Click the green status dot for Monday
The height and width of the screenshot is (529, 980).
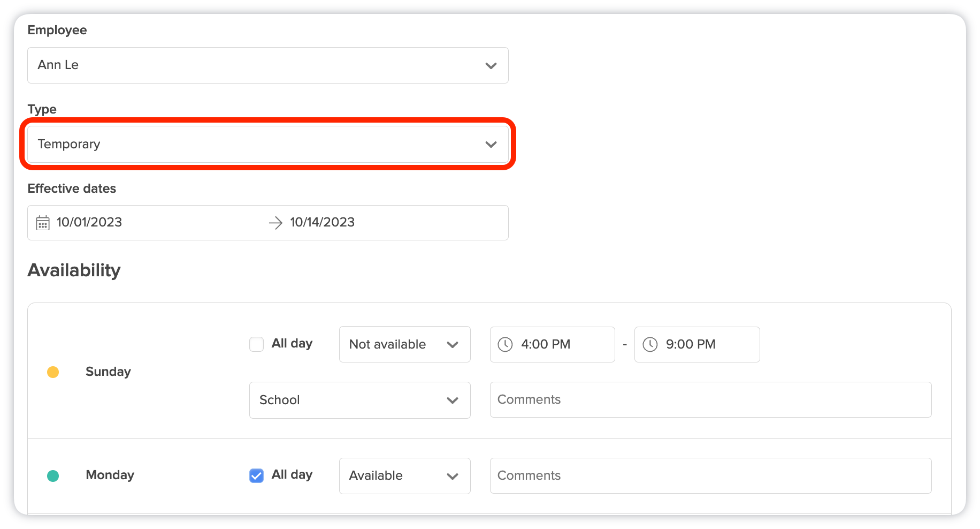coord(53,475)
